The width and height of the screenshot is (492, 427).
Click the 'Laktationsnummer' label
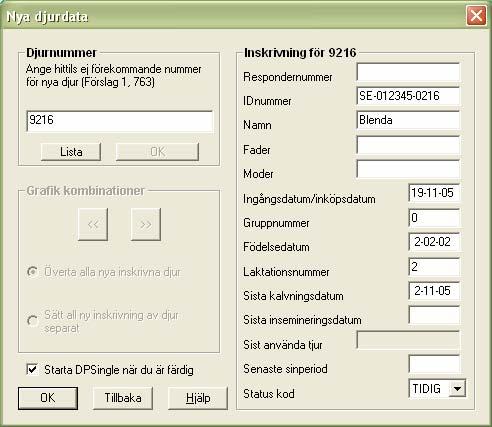tap(286, 272)
